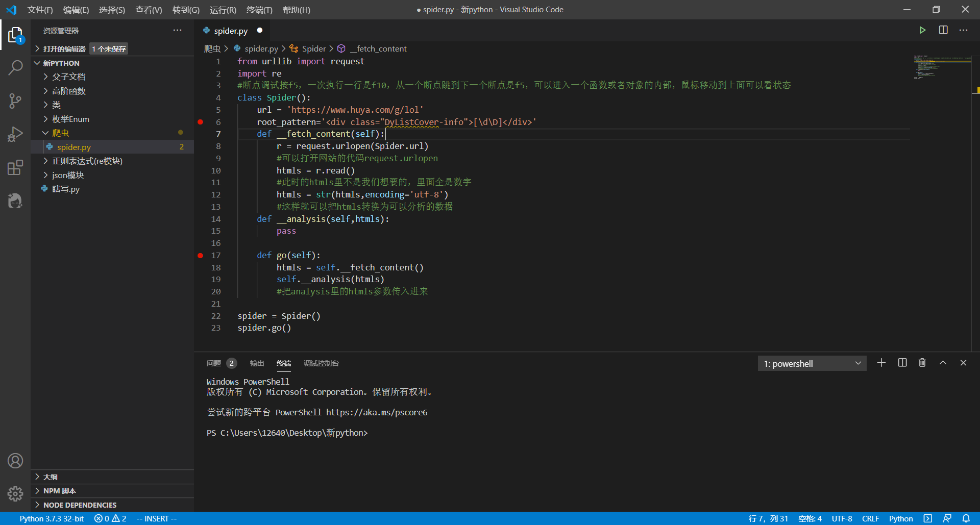Screen dimensions: 980x525
Task: Open the Search view in activity bar
Action: pyautogui.click(x=15, y=67)
